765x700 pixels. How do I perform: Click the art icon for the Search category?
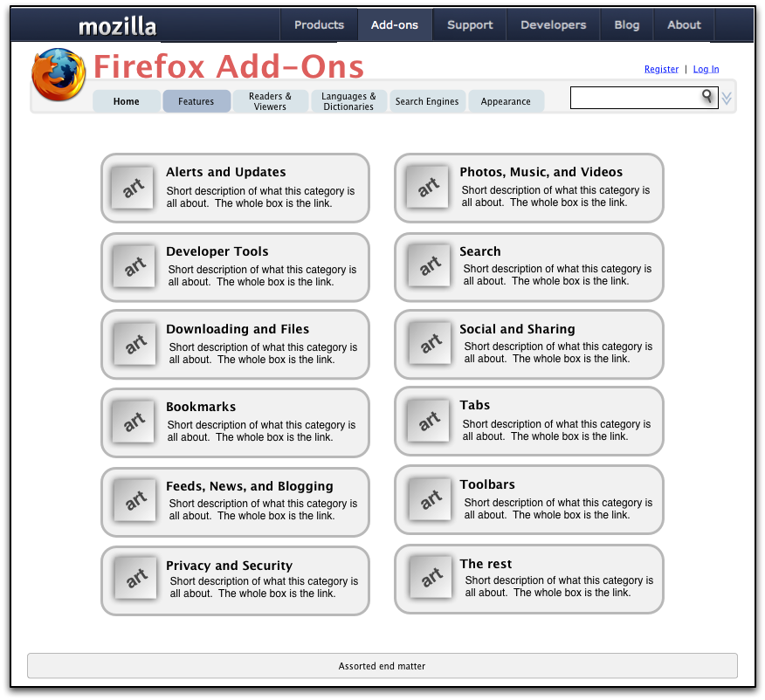pos(429,265)
